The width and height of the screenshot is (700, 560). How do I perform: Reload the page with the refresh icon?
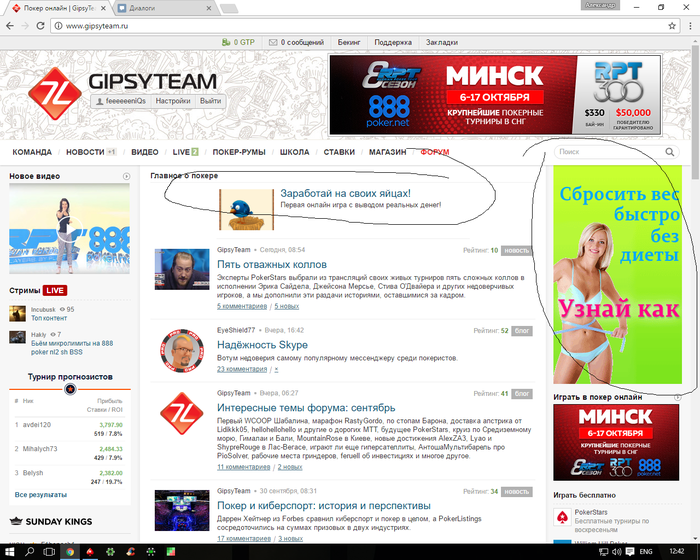[x=40, y=26]
